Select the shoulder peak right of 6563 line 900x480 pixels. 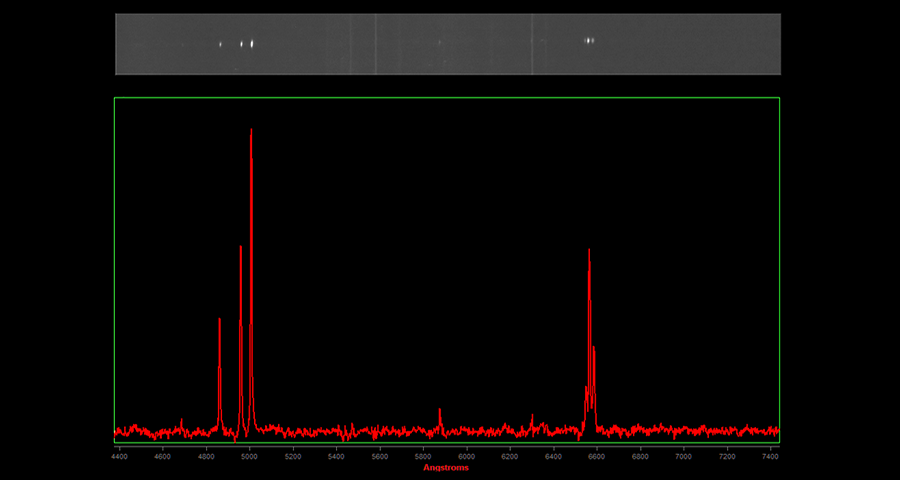[x=594, y=348]
